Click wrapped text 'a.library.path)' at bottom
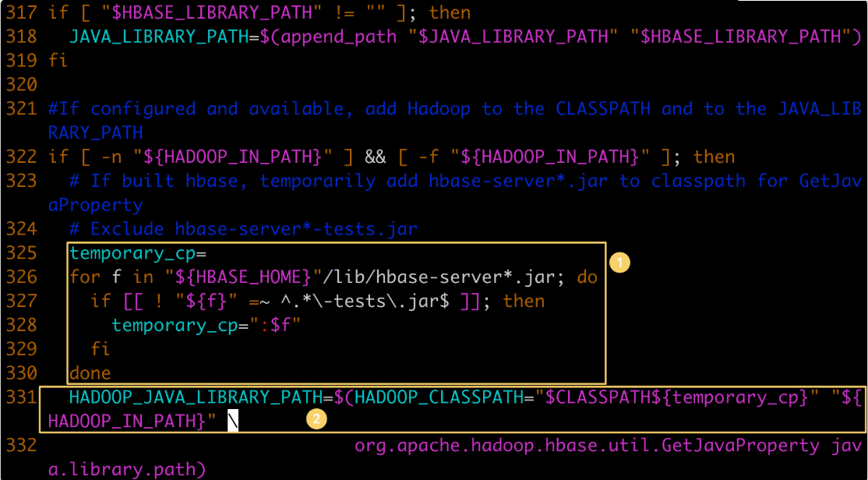Image resolution: width=868 pixels, height=480 pixels. [127, 470]
